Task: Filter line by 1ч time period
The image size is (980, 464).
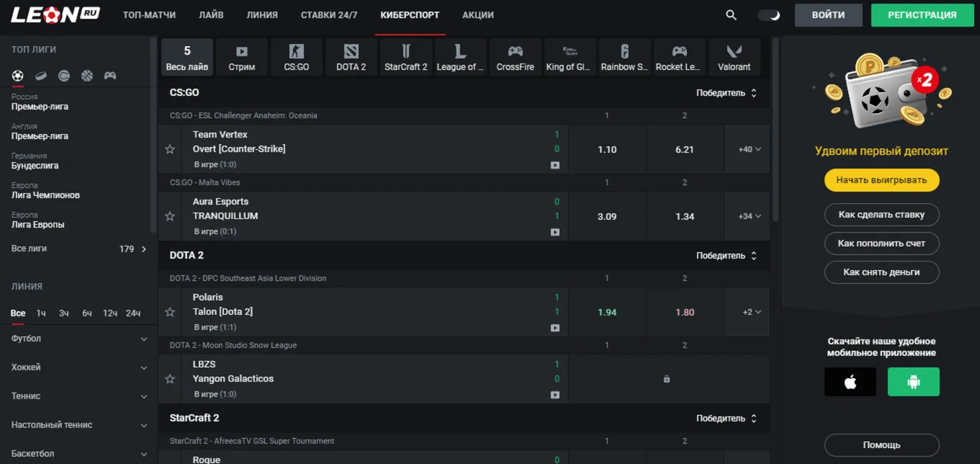Action: (x=41, y=313)
